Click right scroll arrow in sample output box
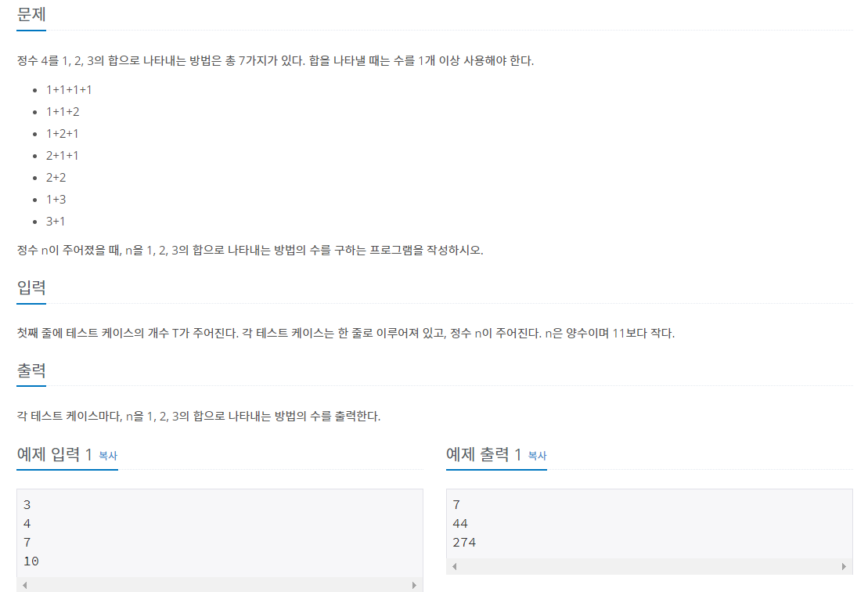This screenshot has height=592, width=868. point(844,566)
